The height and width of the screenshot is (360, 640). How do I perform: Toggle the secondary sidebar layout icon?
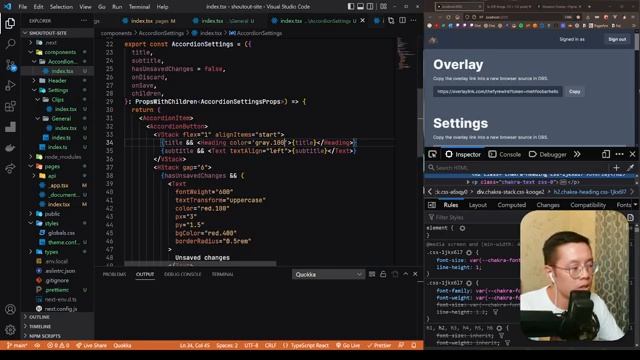point(370,7)
